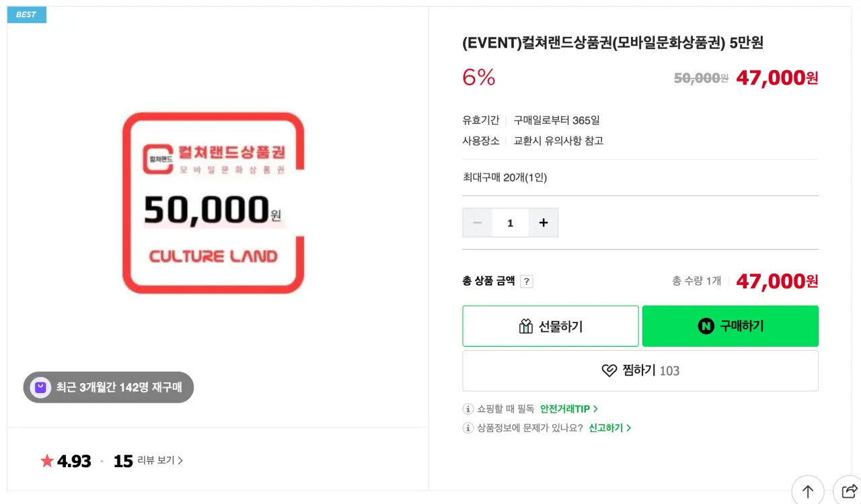The image size is (861, 504).
Task: Click the product title 컬쳐랜드상품권 5만원
Action: [613, 43]
